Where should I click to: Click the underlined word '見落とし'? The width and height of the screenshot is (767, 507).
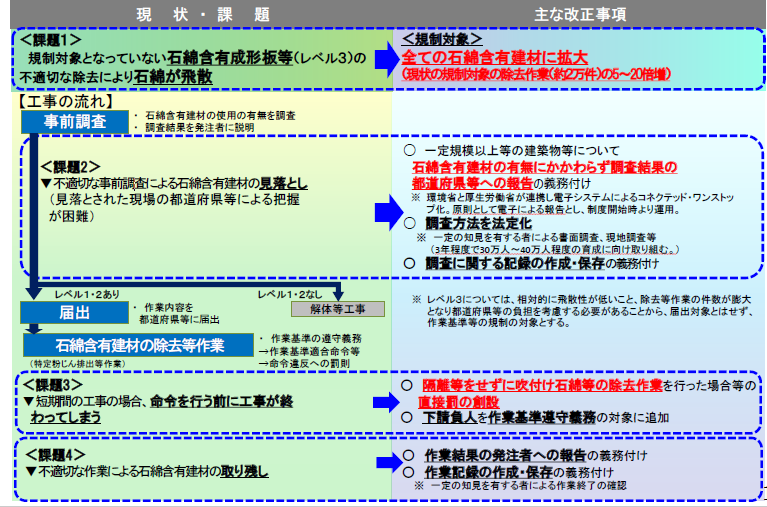(284, 184)
